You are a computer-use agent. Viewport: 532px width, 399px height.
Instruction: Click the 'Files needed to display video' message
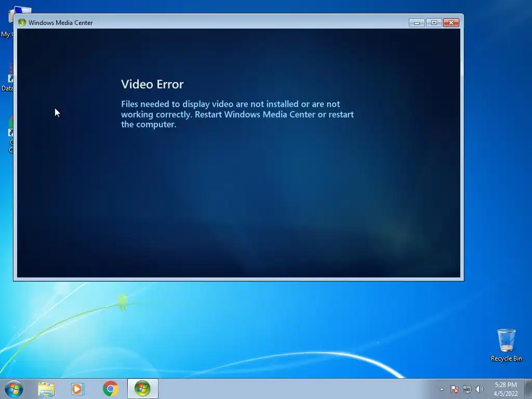tap(237, 114)
